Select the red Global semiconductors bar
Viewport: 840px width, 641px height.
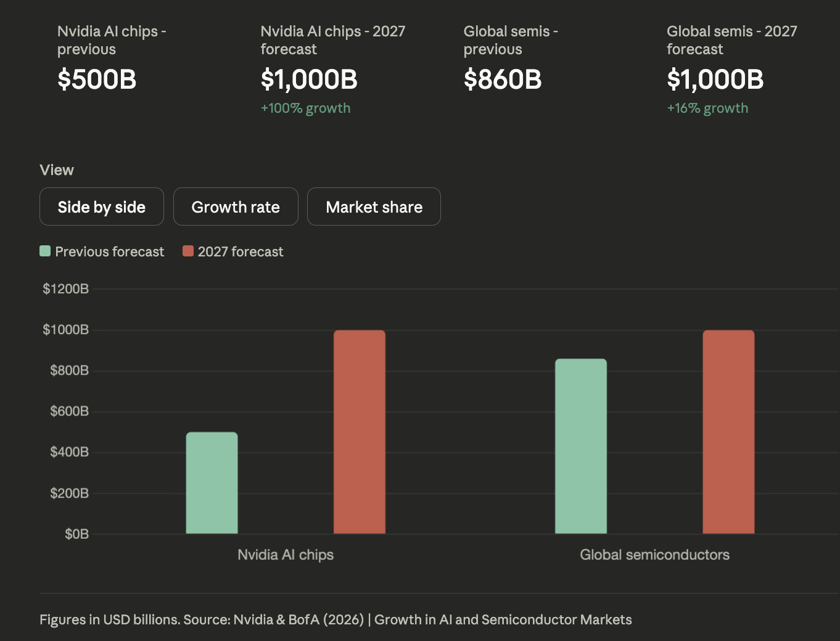pyautogui.click(x=728, y=431)
